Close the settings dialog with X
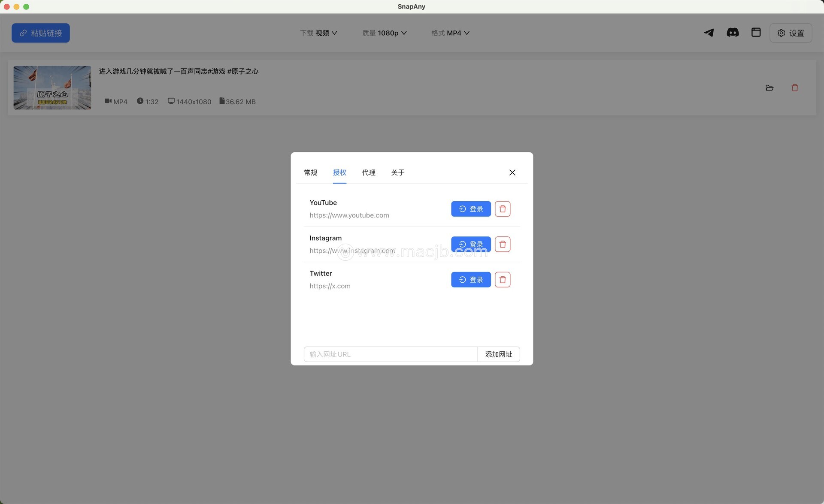The width and height of the screenshot is (824, 504). pos(512,172)
